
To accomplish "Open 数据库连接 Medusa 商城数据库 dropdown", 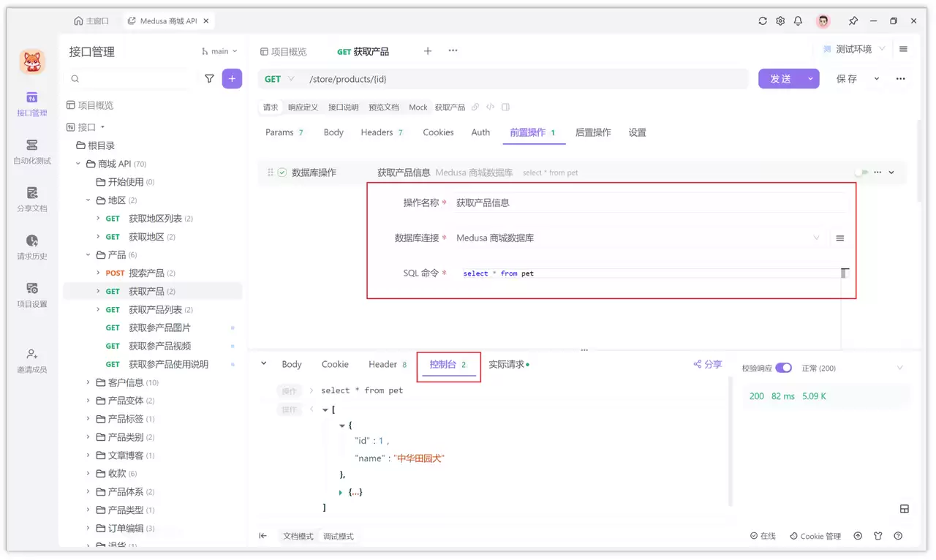I will coord(638,238).
